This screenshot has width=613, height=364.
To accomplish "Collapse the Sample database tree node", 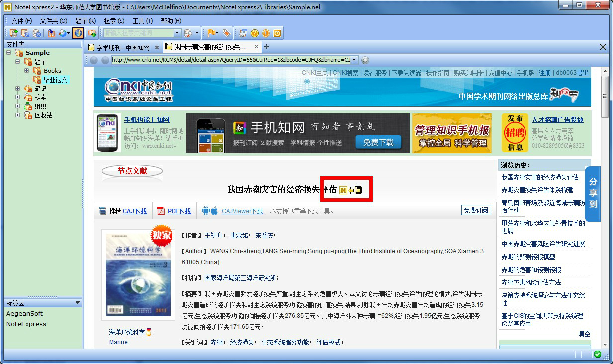I will (8, 53).
